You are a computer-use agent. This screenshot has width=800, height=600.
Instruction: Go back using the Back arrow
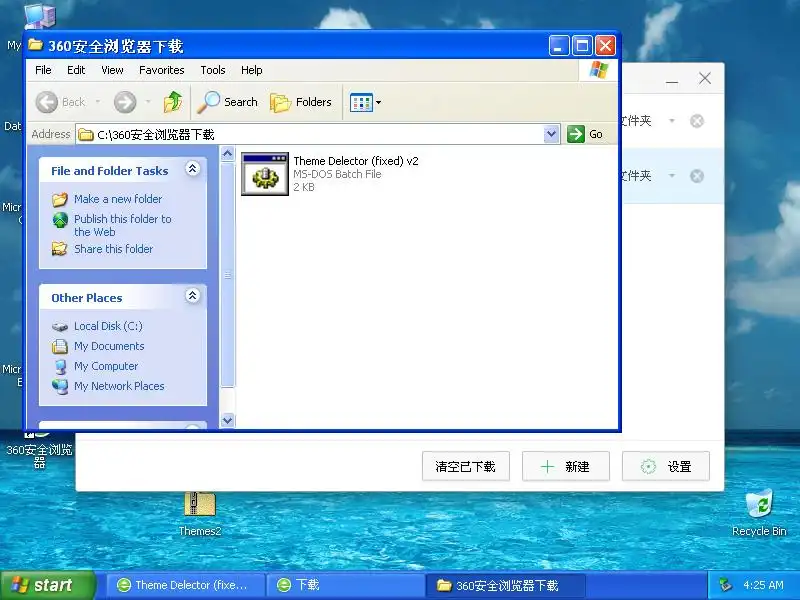[x=60, y=102]
